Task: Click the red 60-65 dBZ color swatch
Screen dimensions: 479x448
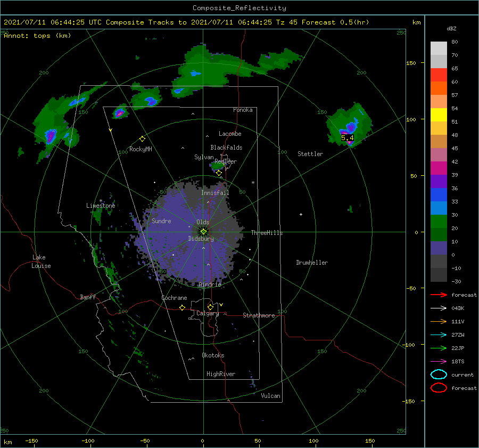Action: [x=439, y=75]
